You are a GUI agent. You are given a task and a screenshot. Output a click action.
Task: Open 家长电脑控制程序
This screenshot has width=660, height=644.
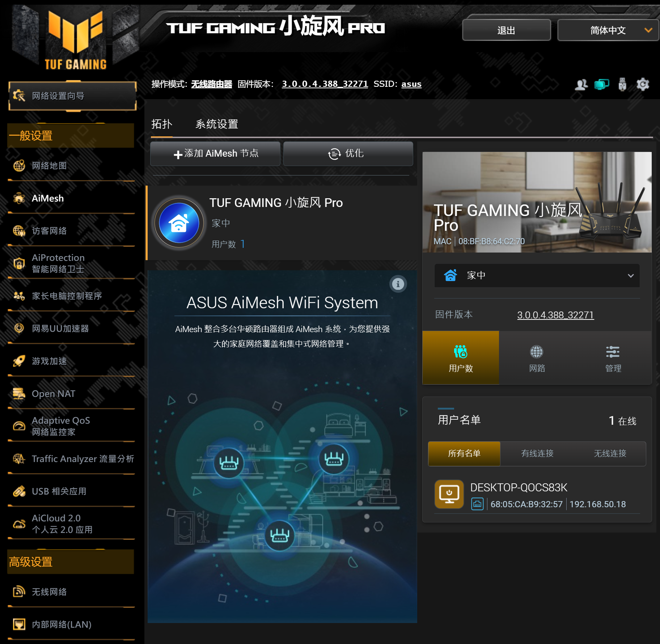click(x=71, y=296)
